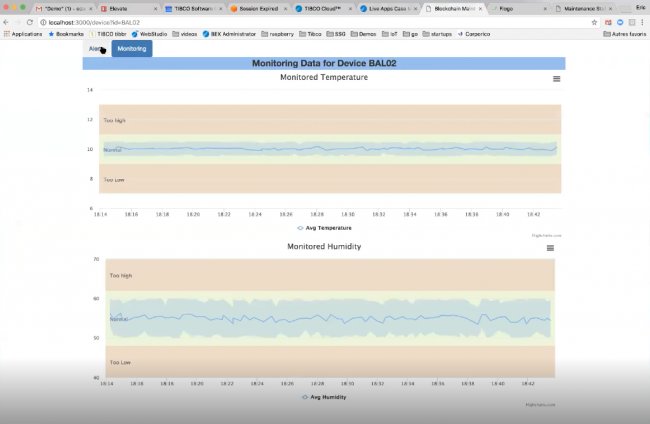Click the Highcharts.com credit under temperature chart

click(x=546, y=235)
